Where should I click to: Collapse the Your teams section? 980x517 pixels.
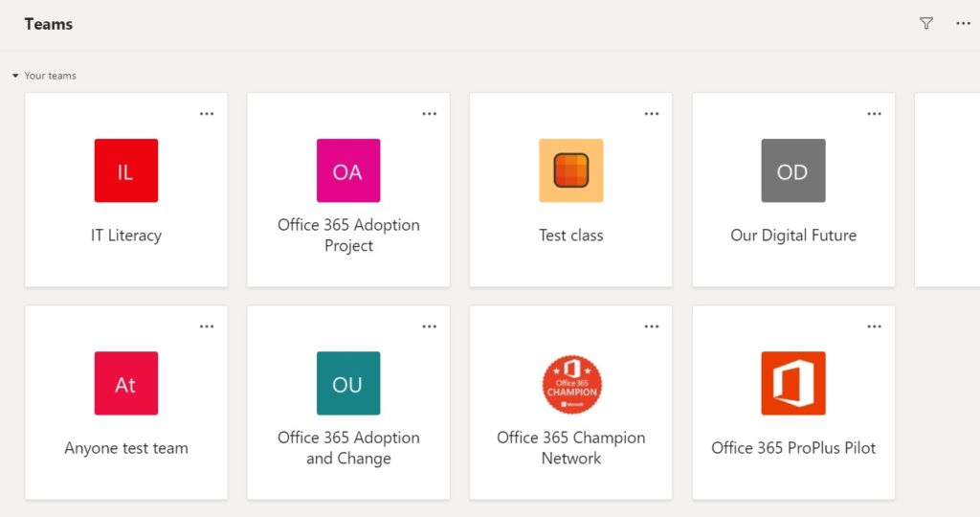(x=15, y=76)
